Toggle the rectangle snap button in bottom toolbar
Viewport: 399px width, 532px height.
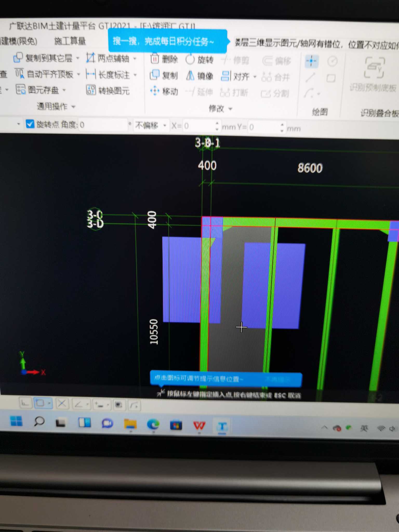[40, 403]
